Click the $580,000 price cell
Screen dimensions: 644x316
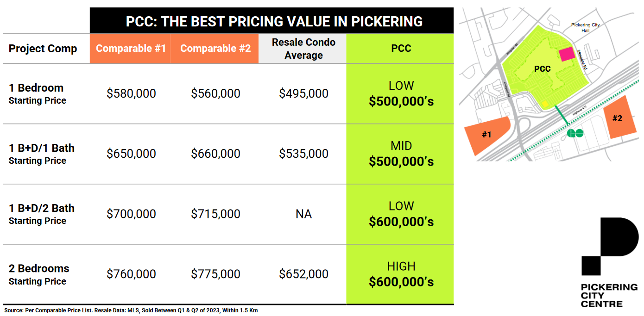[x=131, y=93]
